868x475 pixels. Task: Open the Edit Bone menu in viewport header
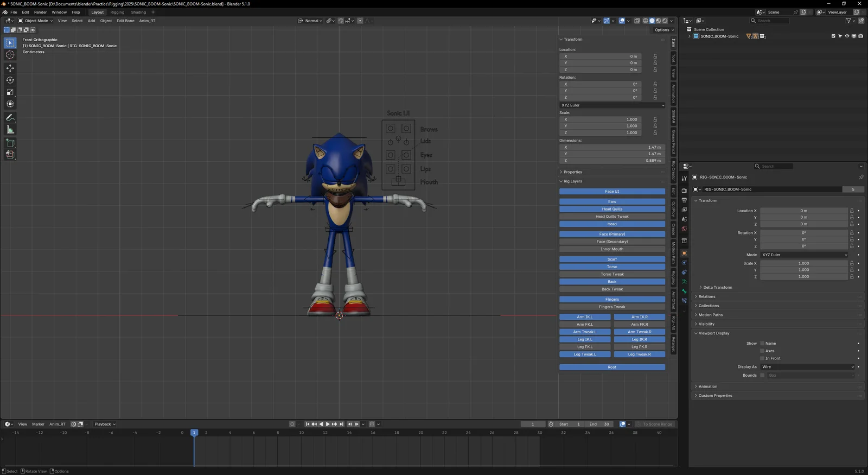point(125,21)
